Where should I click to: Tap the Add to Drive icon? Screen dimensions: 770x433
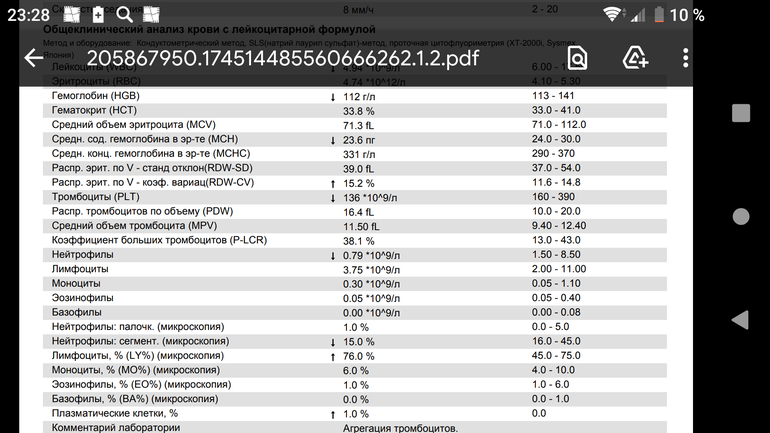click(x=635, y=57)
